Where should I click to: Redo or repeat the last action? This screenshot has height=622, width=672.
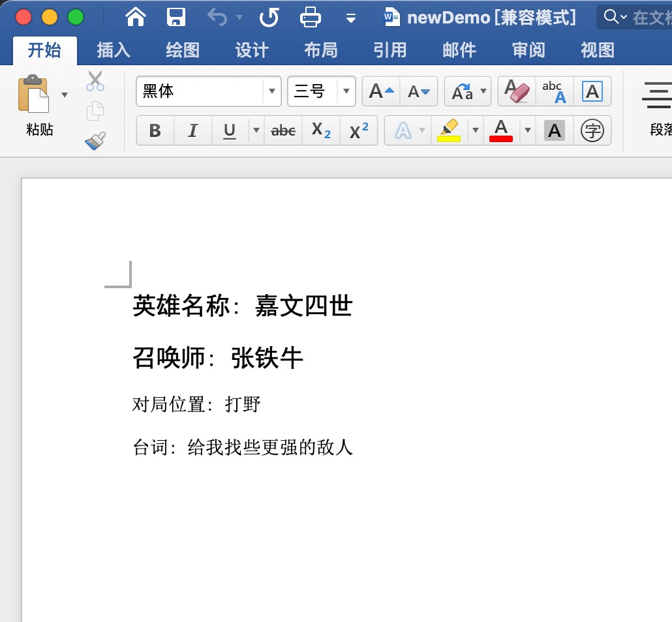pos(269,18)
